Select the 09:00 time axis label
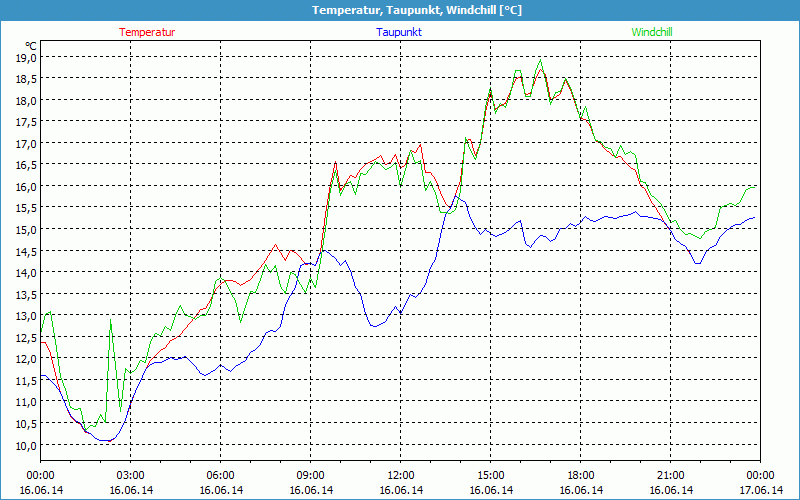The image size is (800, 500). pyautogui.click(x=310, y=475)
